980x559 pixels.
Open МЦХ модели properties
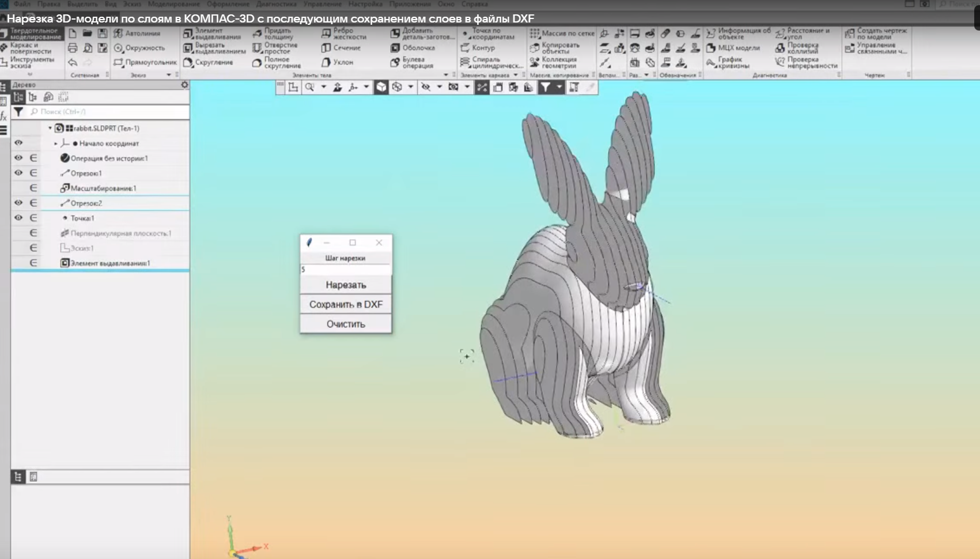[x=733, y=48]
